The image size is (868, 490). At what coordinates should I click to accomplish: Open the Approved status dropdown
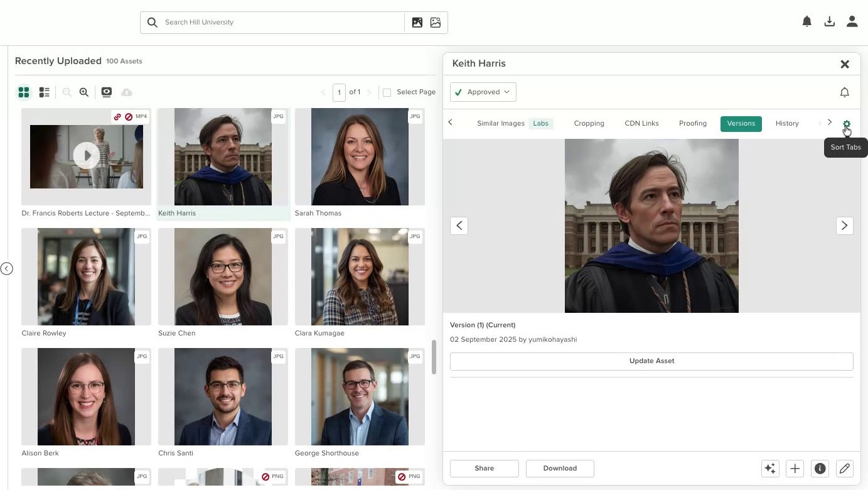[483, 92]
